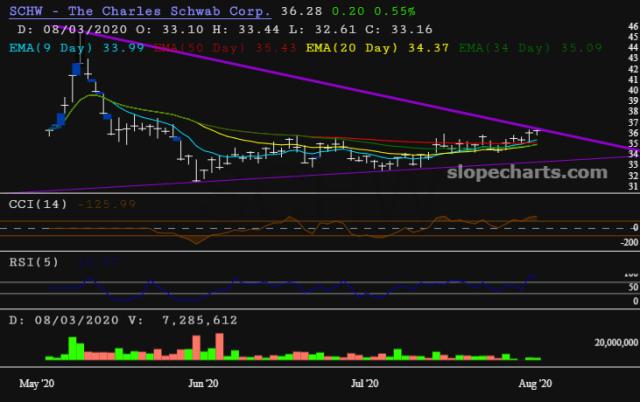Click the Jun '20 date axis label
This screenshot has width=640, height=402.
pos(204,383)
